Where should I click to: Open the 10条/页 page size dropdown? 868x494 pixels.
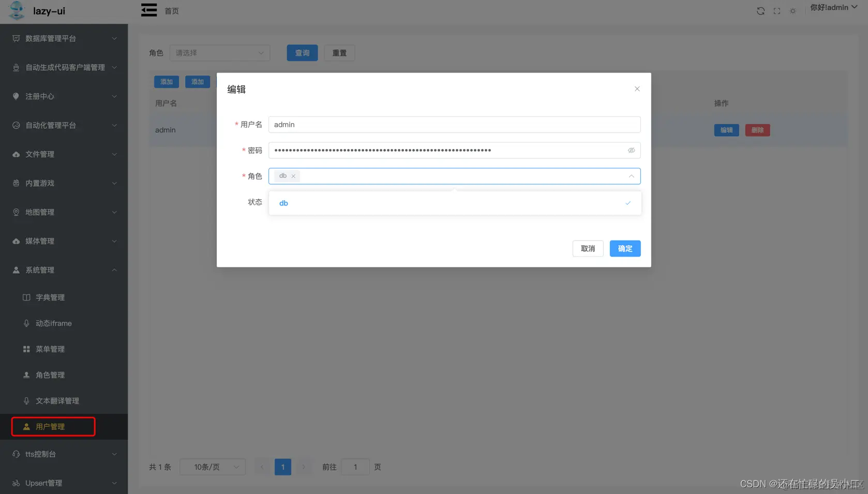[x=213, y=467]
